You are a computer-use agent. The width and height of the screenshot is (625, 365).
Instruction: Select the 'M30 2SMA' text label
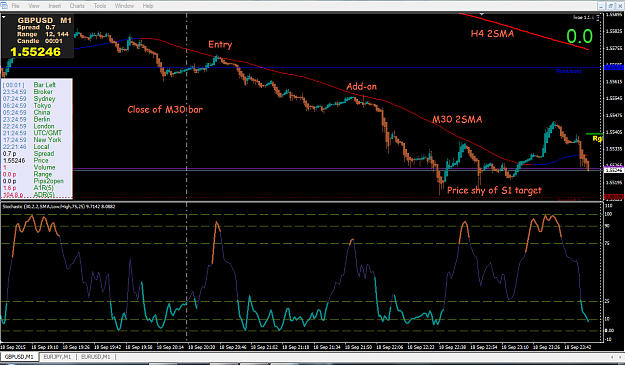457,119
